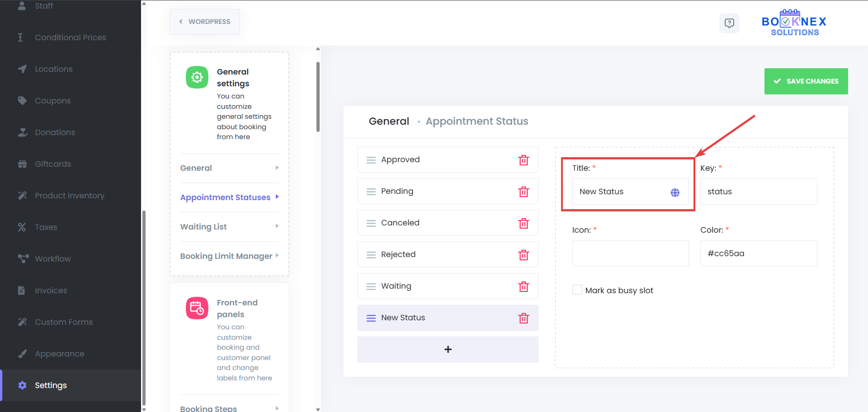Image resolution: width=868 pixels, height=412 pixels.
Task: Click the Color hex value field
Action: [x=758, y=253]
